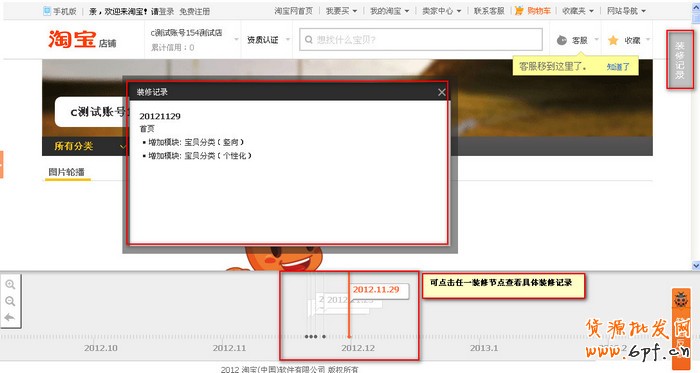Open the 资质认证 dropdown
Viewport: 700px width, 373px height.
[268, 40]
